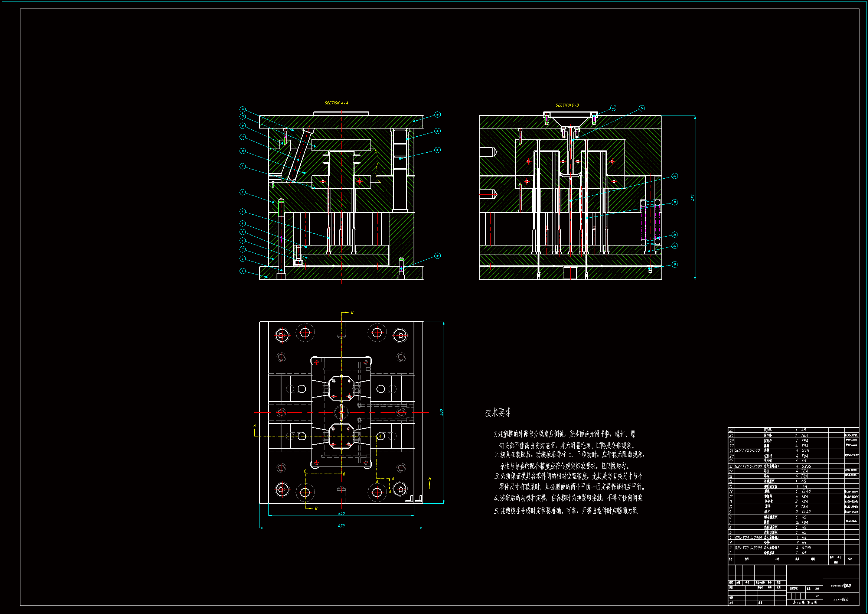Viewport: 868px width, 614px height.
Task: Select part balloon number 8 in Section A-A
Action: (x=243, y=192)
